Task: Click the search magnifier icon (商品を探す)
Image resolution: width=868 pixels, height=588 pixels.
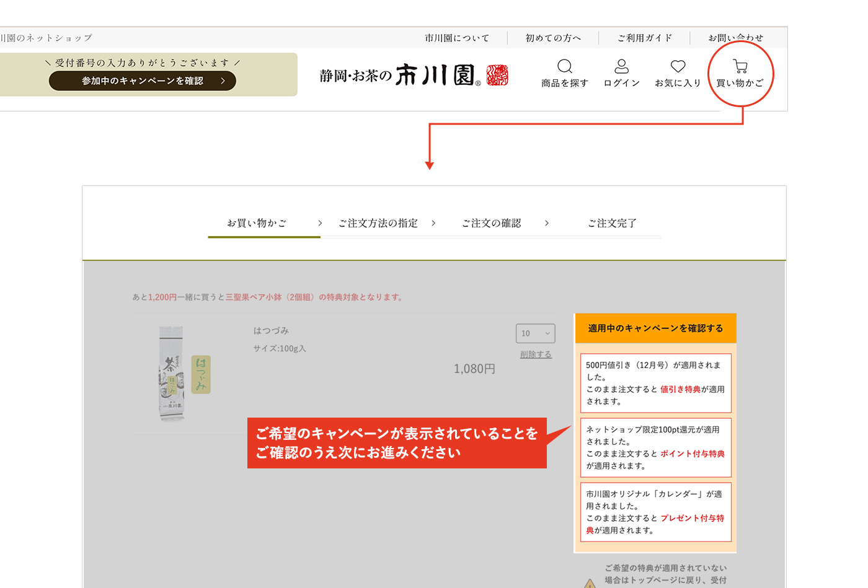Action: 564,67
